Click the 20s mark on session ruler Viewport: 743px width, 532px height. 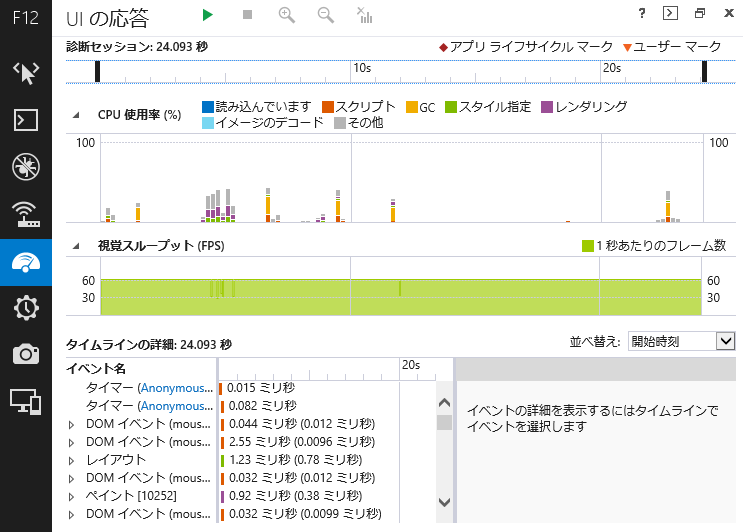612,68
